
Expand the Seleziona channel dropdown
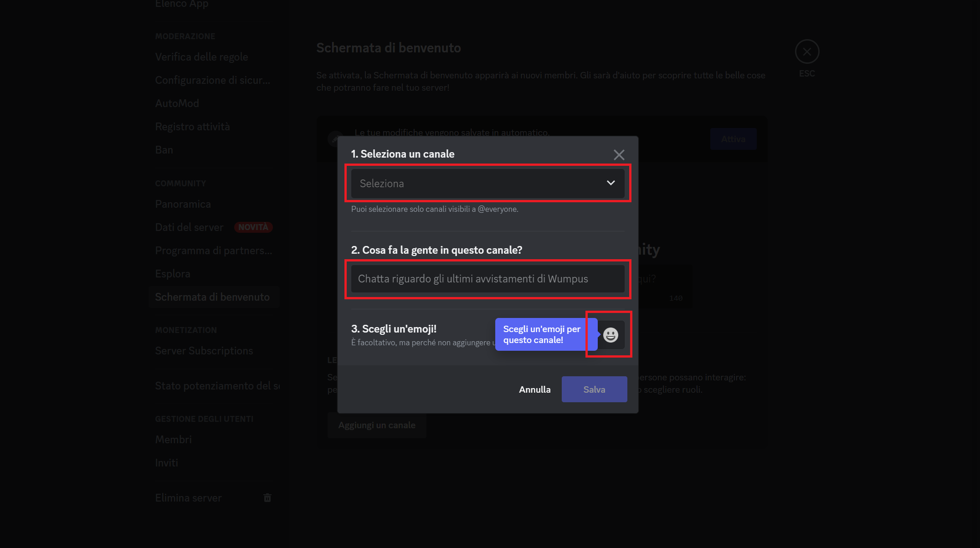[478, 183]
